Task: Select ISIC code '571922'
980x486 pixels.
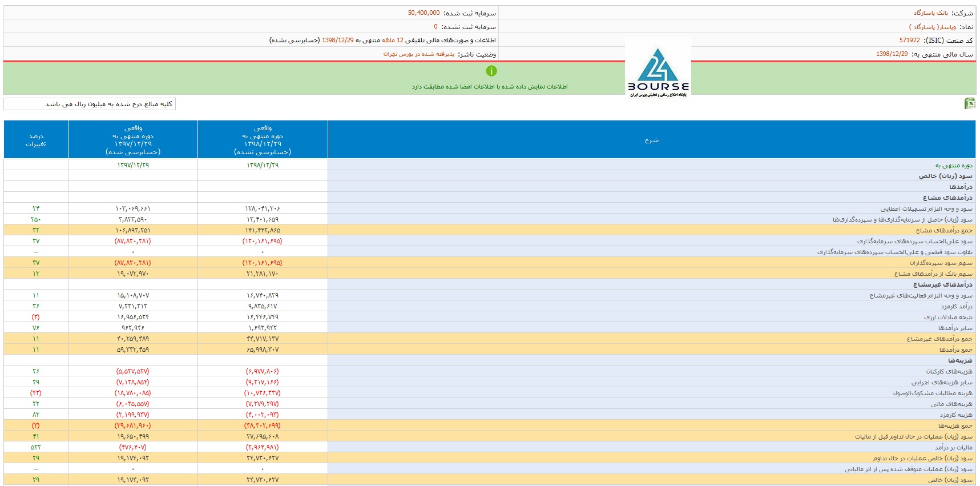Action: 910,40
